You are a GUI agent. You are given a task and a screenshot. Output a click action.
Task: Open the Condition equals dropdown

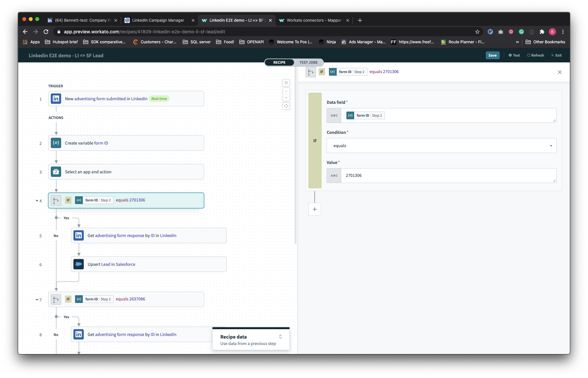[441, 146]
